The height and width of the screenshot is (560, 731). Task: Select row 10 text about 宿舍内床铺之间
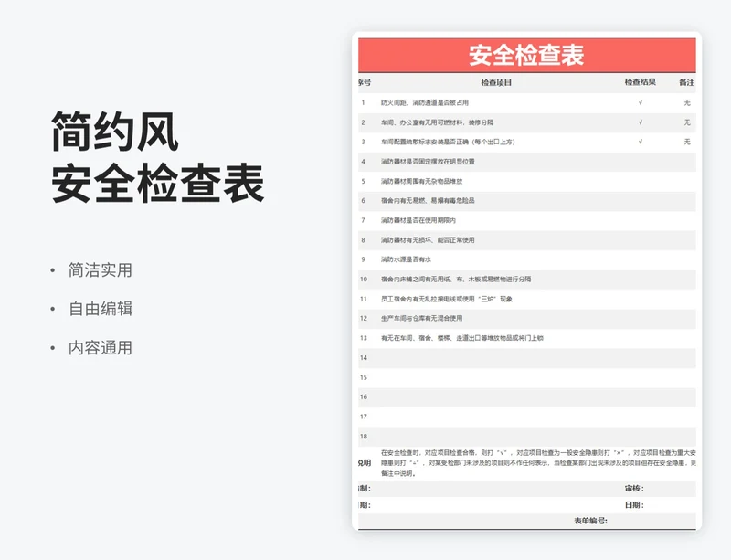coord(456,280)
